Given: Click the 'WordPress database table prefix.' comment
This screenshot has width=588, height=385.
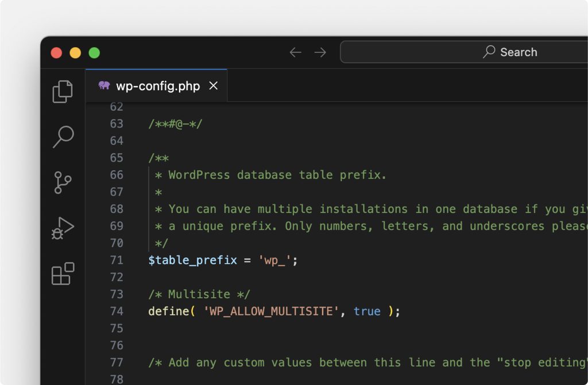Looking at the screenshot, I should (277, 175).
